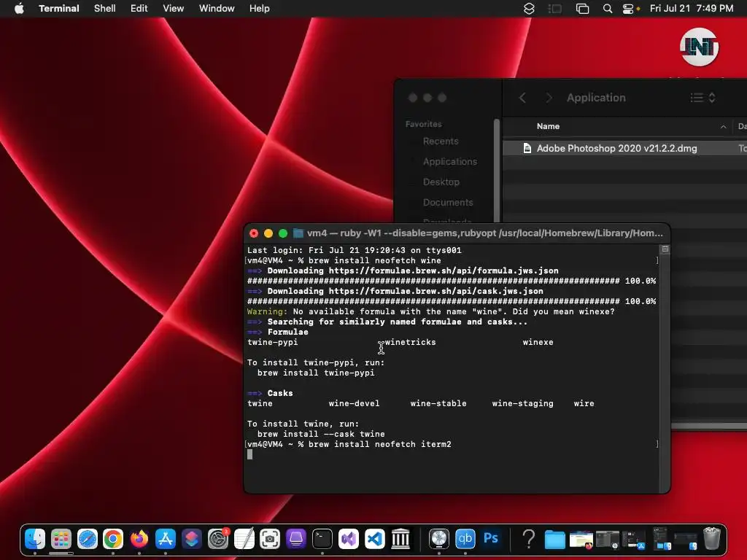Open the blue folder stack in Dock
Screen dimensions: 747x560
pos(555,539)
